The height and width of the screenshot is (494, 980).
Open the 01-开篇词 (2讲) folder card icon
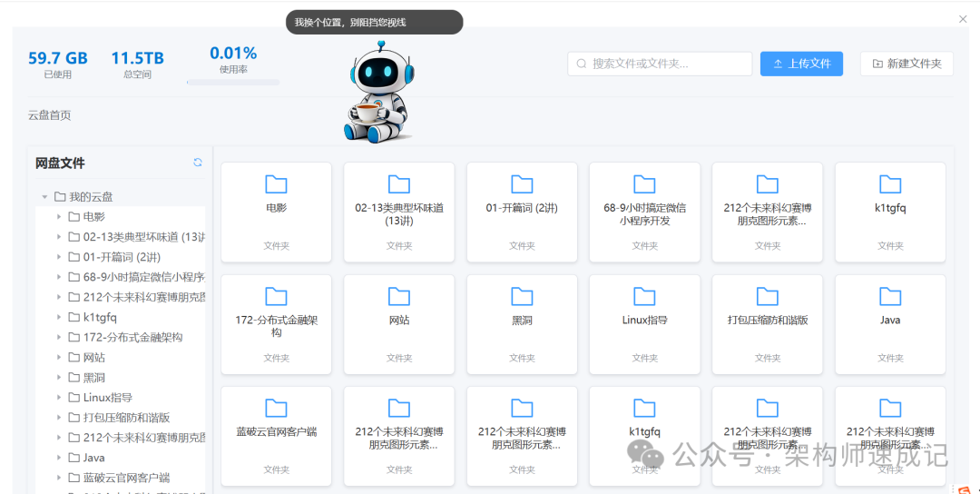[x=522, y=184]
